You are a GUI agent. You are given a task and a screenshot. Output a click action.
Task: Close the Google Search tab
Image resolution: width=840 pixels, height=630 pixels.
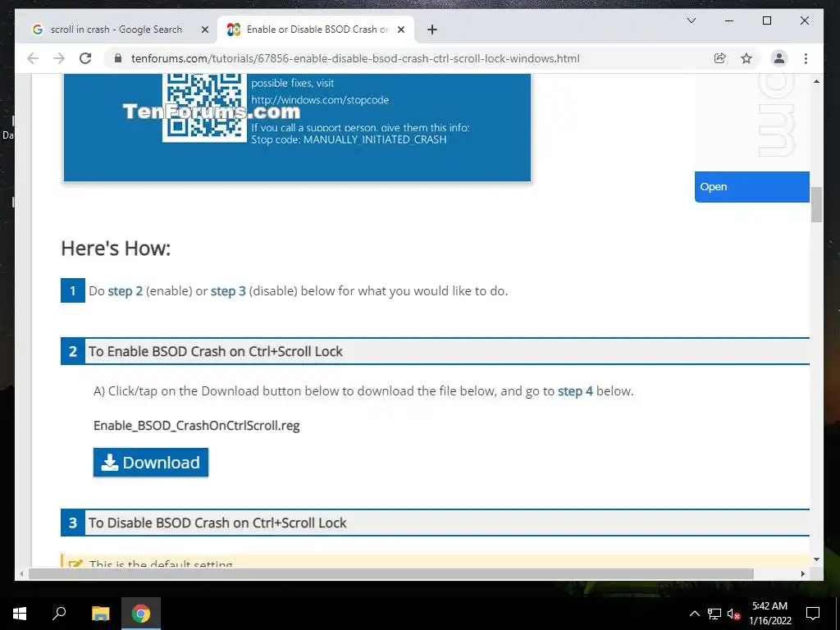pyautogui.click(x=204, y=30)
